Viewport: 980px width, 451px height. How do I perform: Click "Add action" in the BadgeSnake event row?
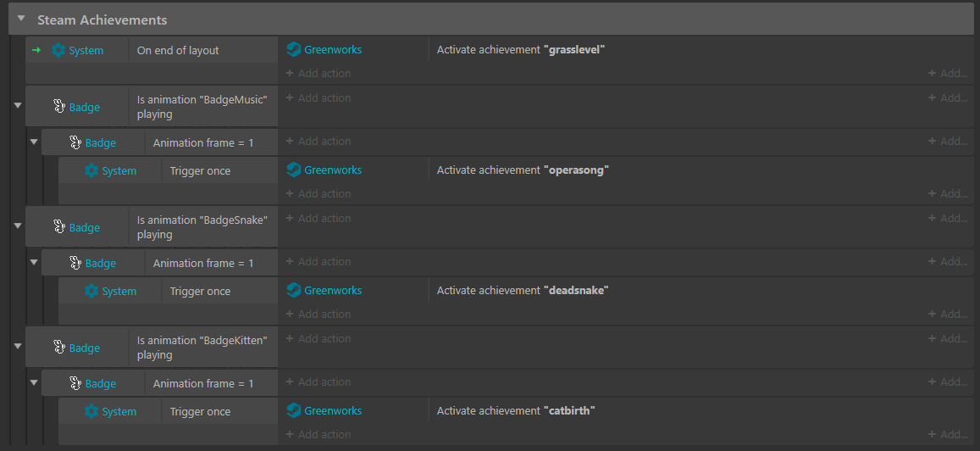tap(318, 218)
